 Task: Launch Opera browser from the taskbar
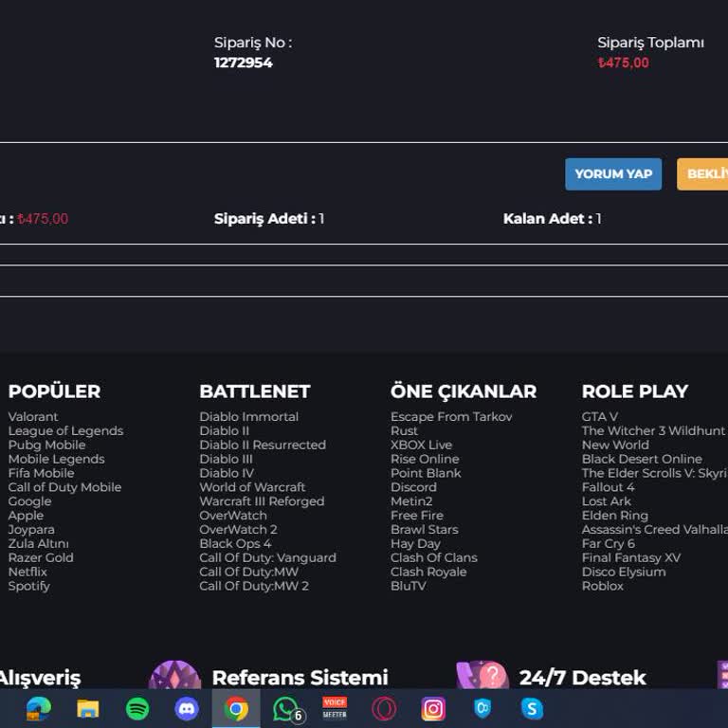pyautogui.click(x=384, y=708)
